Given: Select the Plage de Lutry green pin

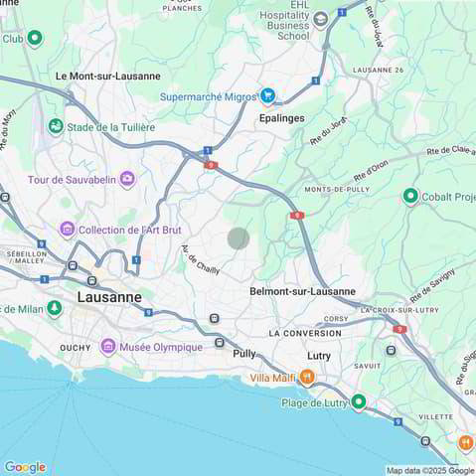Looking at the screenshot, I should (x=359, y=402).
